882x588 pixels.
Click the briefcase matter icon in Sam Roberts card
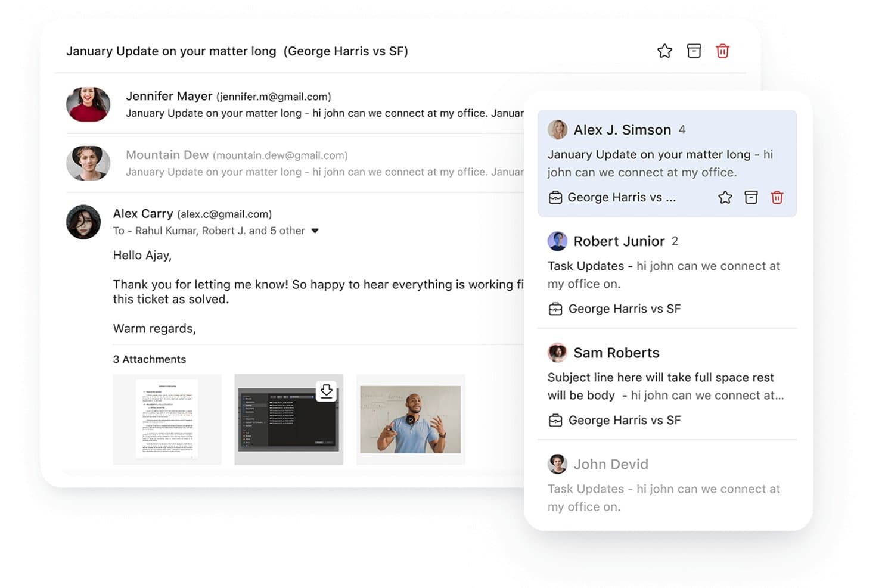tap(555, 420)
